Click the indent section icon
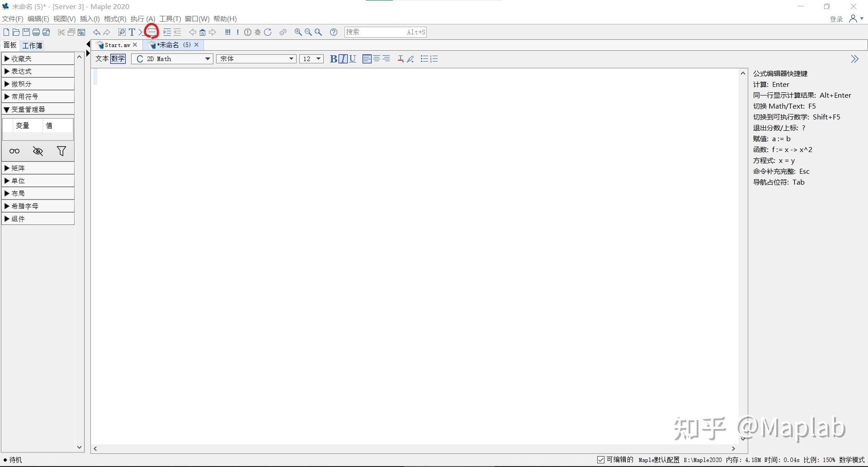Image resolution: width=868 pixels, height=467 pixels. pos(167,32)
